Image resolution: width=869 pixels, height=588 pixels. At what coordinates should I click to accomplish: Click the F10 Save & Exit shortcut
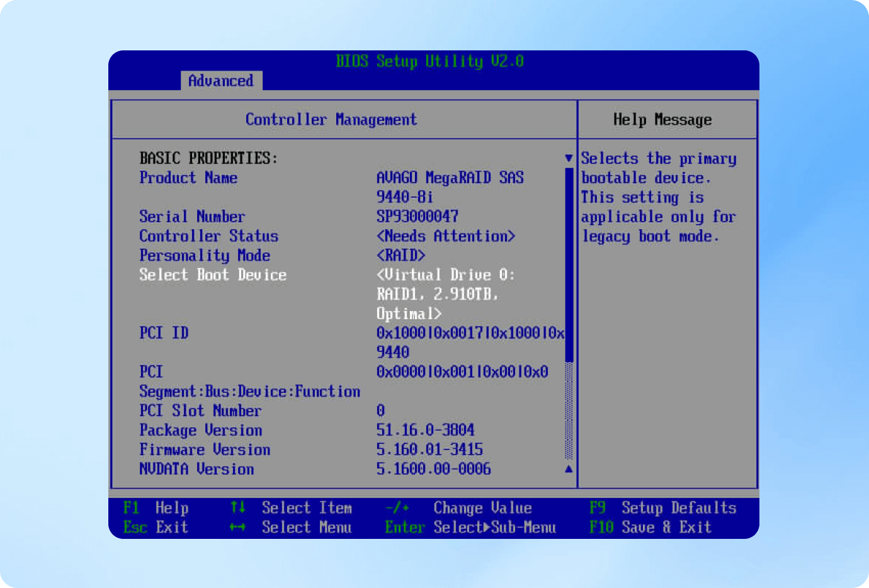point(650,528)
